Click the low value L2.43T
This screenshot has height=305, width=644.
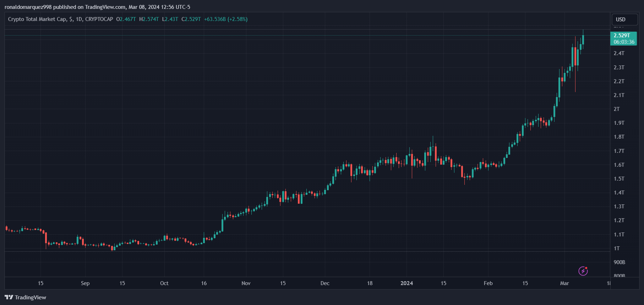pyautogui.click(x=170, y=19)
